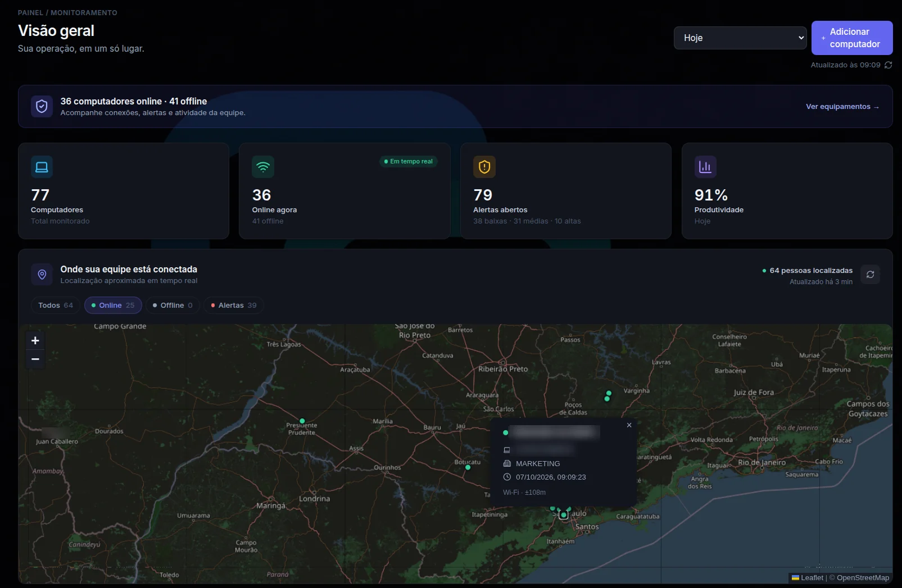Click the green marker near Presidente Prudente
902x588 pixels.
(302, 421)
